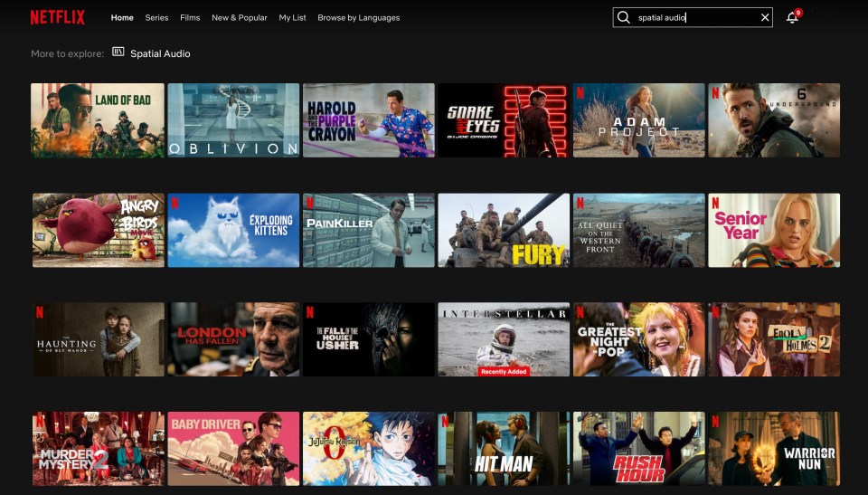Select London Has Fallen thumbnail
868x495 pixels.
(233, 339)
